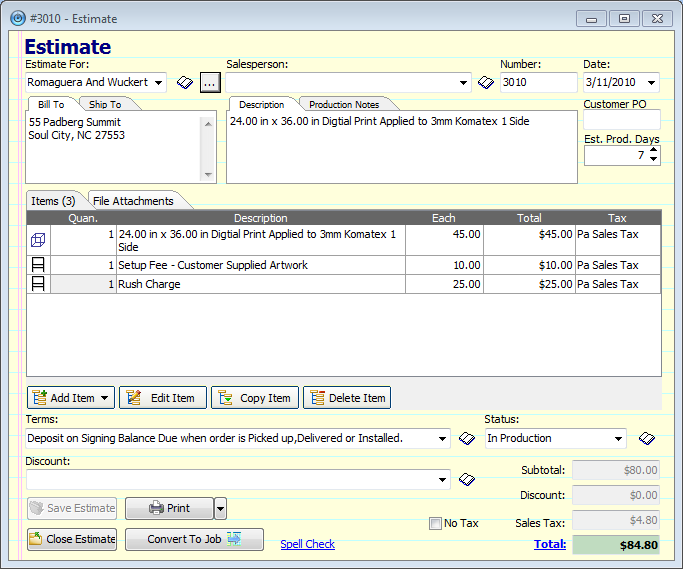683x569 pixels.
Task: Switch to the Ship To tab
Action: (105, 104)
